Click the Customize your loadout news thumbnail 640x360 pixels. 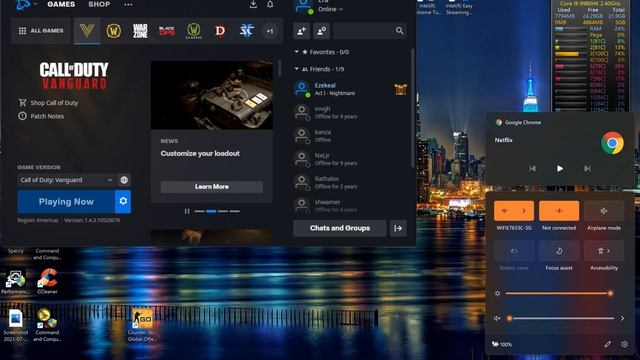[212, 95]
